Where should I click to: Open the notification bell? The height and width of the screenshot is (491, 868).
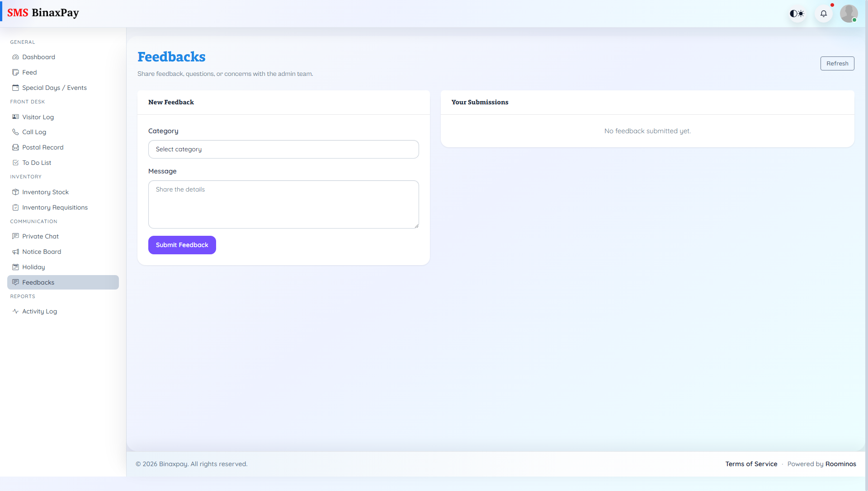pos(824,14)
